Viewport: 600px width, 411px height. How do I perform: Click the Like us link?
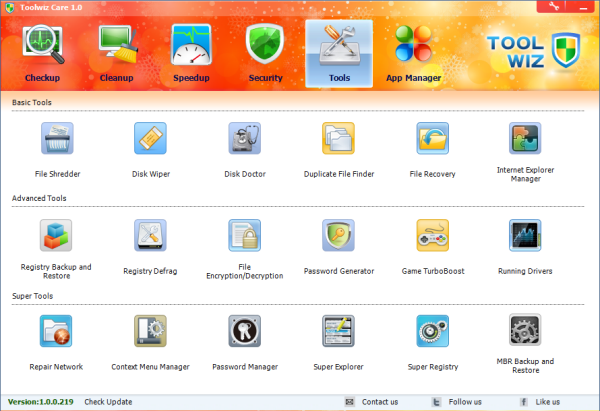[548, 402]
